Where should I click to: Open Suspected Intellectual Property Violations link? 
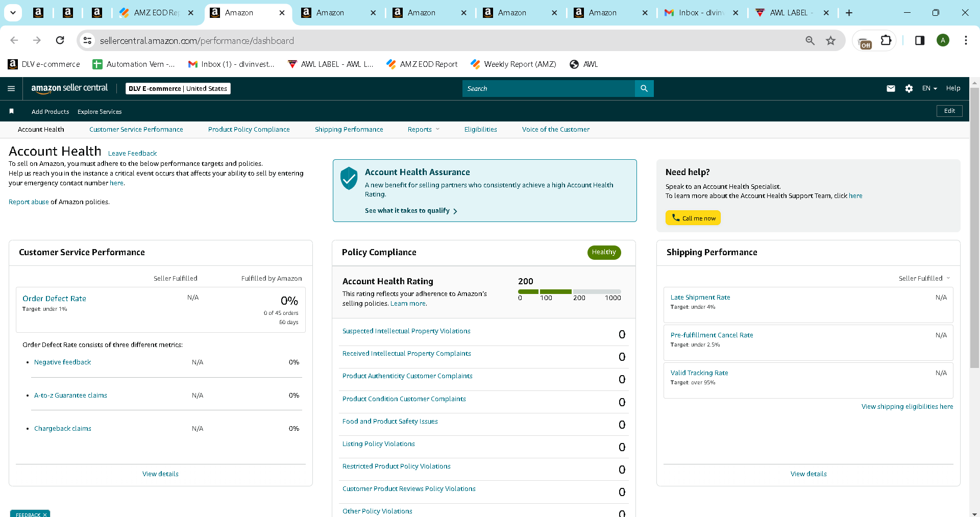406,331
